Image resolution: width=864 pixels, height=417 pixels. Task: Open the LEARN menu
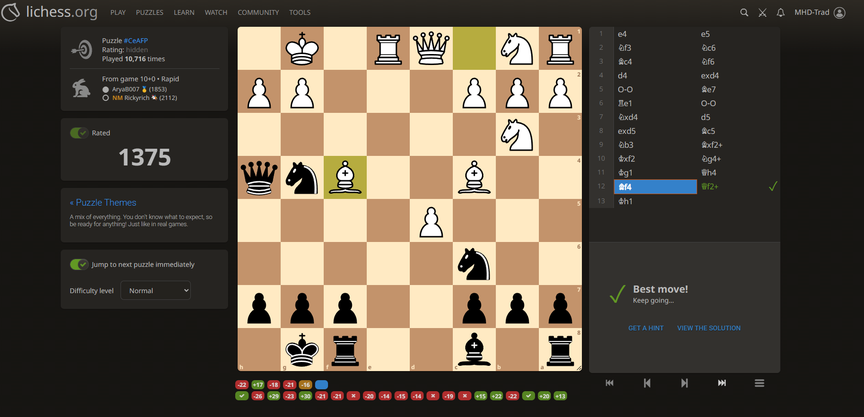click(x=184, y=13)
